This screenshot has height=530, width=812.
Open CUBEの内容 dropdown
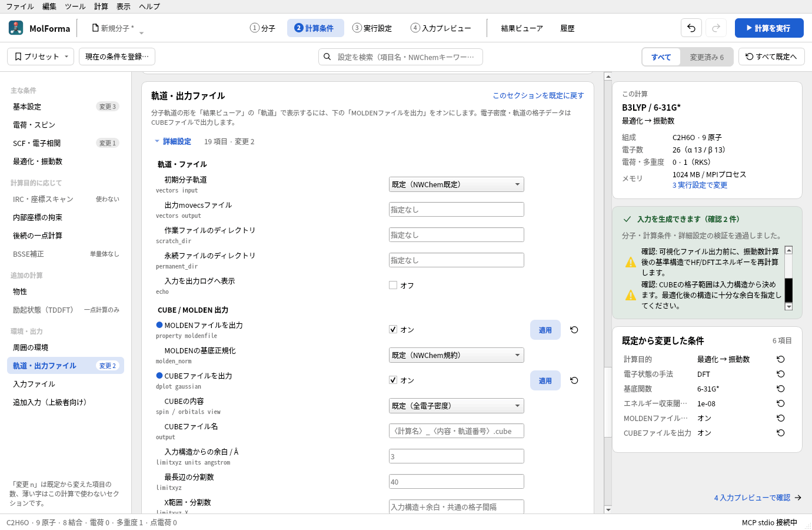point(457,406)
